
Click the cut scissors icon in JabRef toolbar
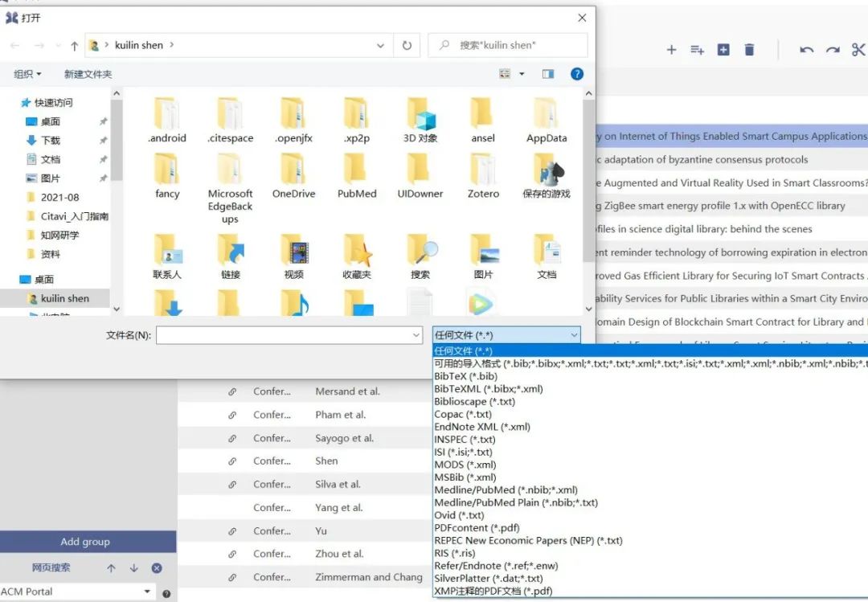858,50
